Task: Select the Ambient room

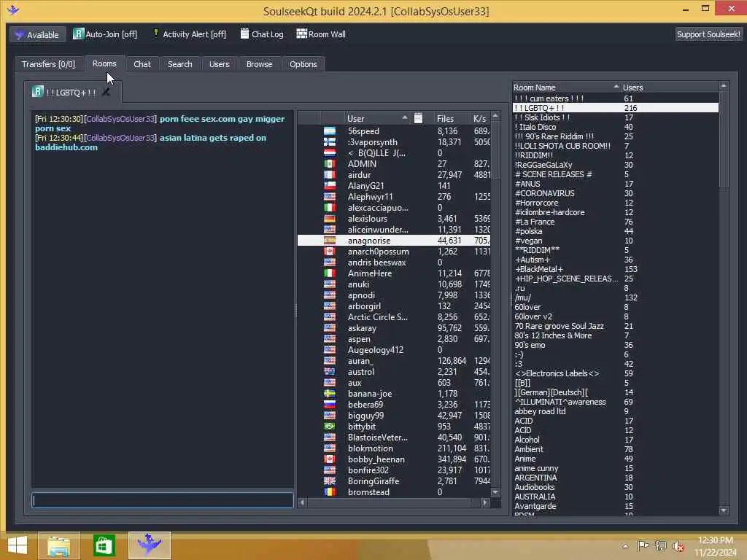Action: [x=616, y=449]
